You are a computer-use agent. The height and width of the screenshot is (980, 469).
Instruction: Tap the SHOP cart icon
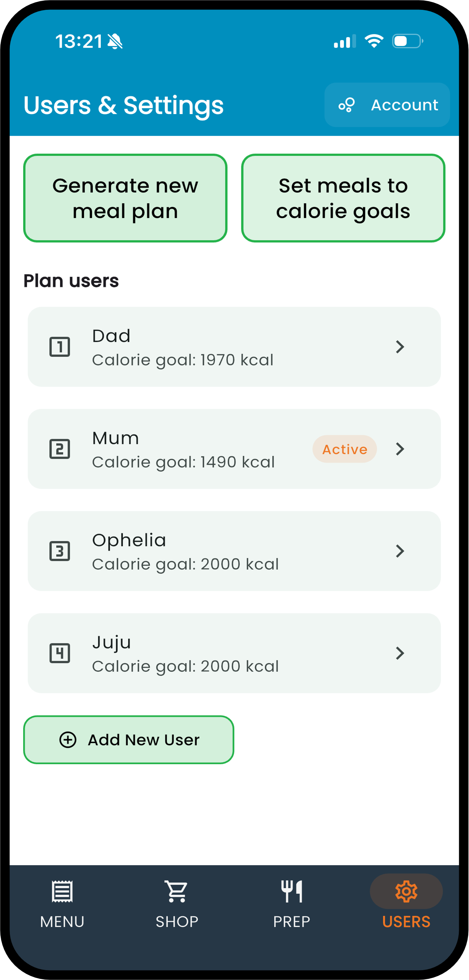(x=177, y=891)
